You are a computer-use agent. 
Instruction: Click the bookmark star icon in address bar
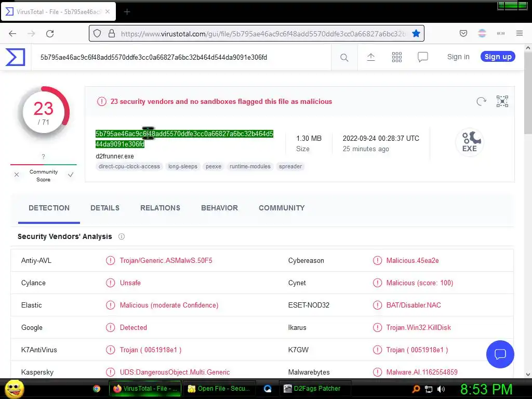click(416, 33)
